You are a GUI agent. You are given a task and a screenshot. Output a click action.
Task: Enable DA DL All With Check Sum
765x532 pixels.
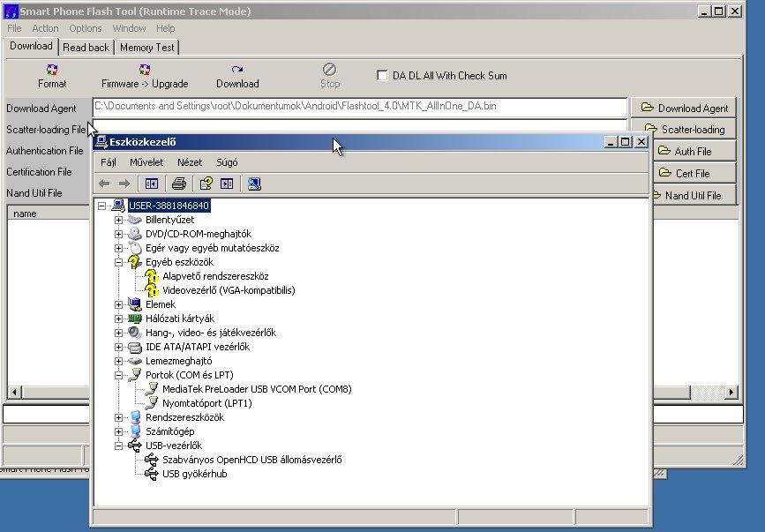click(x=383, y=76)
